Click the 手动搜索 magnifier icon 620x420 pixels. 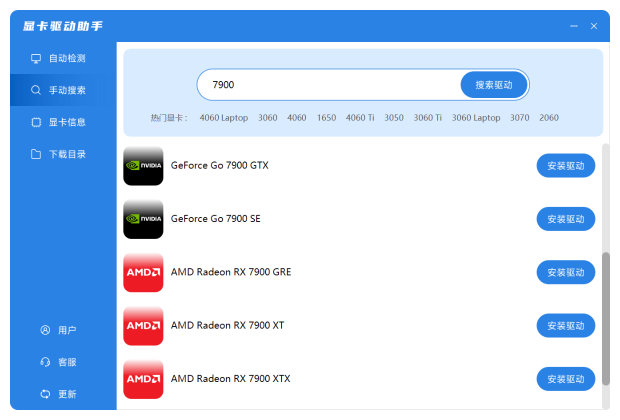click(37, 90)
